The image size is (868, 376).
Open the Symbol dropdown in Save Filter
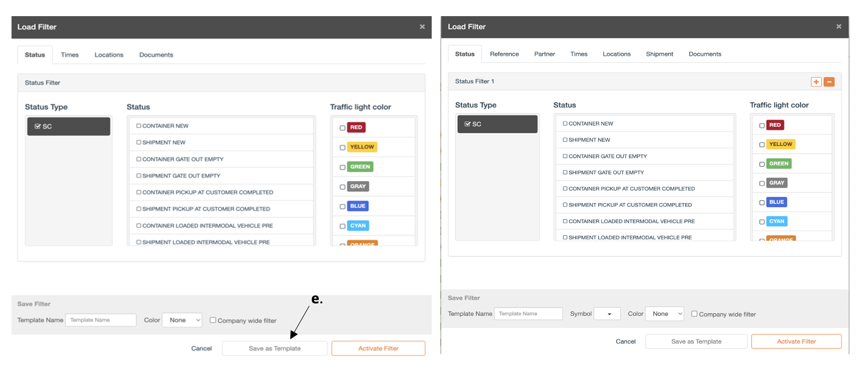tap(607, 314)
